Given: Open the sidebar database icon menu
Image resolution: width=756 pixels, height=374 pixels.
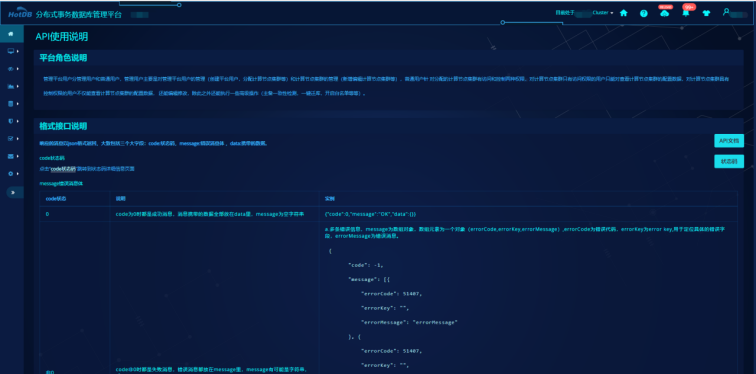Looking at the screenshot, I should [x=11, y=104].
